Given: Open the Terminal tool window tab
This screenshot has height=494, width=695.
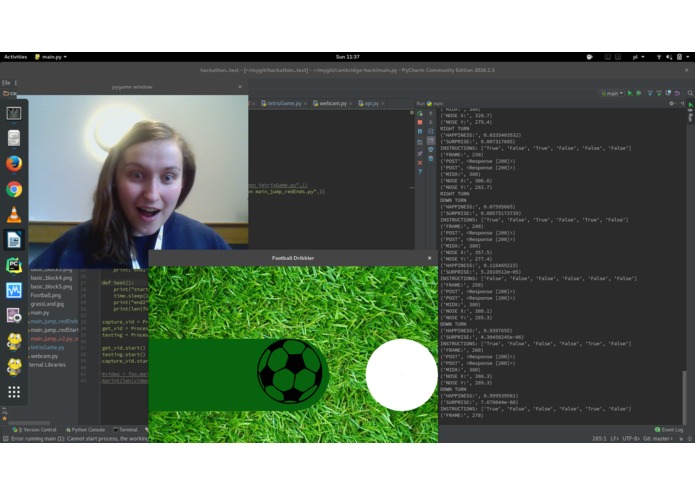Looking at the screenshot, I should click(125, 430).
